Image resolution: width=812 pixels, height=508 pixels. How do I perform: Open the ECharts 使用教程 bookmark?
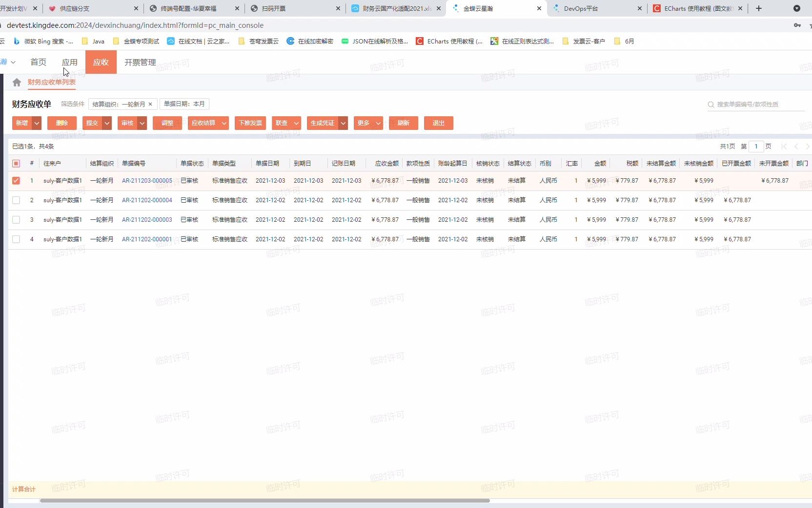tap(449, 42)
